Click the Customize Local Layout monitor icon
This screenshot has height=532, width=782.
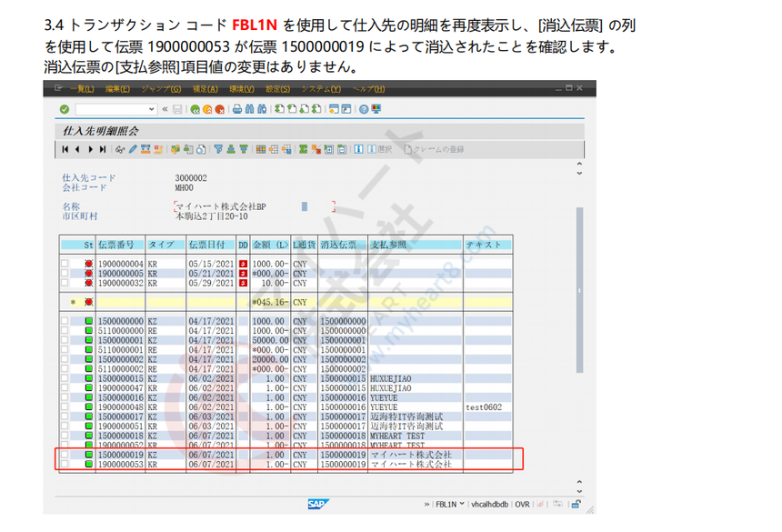pyautogui.click(x=376, y=109)
